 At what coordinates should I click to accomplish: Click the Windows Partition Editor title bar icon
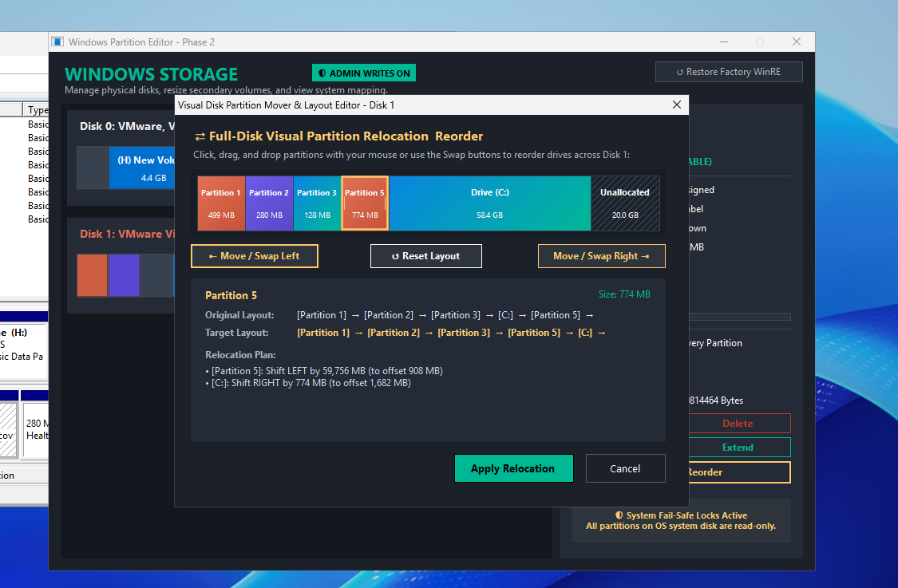tap(57, 41)
